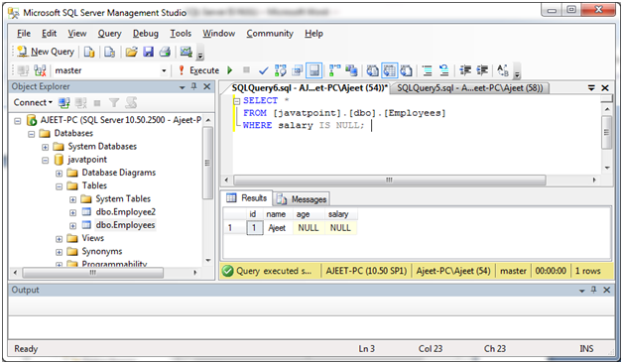This screenshot has height=364, width=623.
Task: Click the Save disk icon in toolbar
Action: pyautogui.click(x=148, y=52)
